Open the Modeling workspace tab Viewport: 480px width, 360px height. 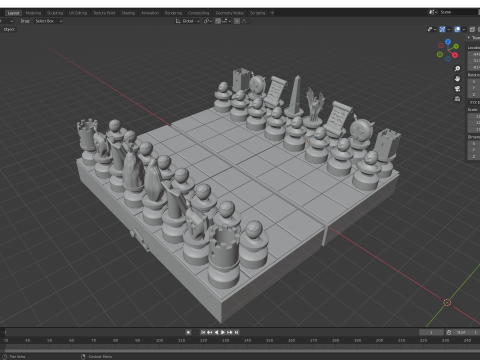[33, 13]
